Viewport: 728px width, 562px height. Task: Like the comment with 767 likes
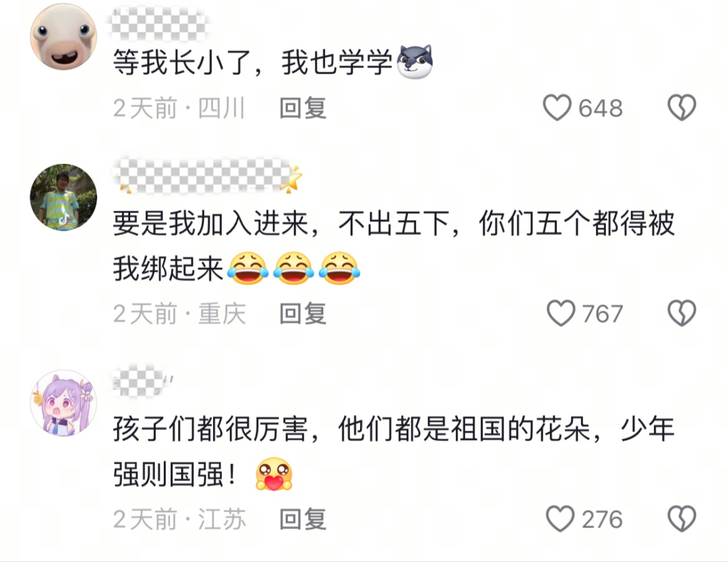coord(561,313)
